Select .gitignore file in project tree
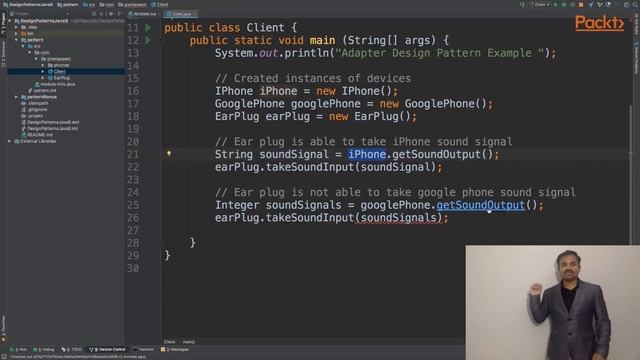The image size is (640, 360). 34,110
